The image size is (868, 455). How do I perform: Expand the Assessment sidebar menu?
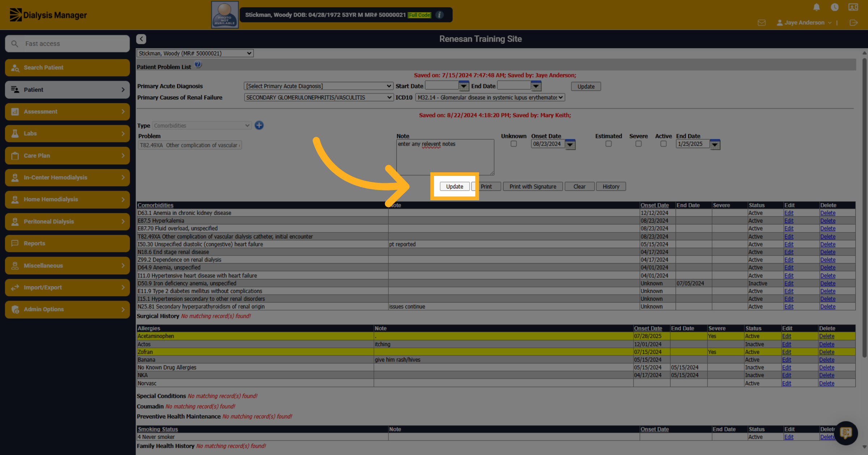(67, 111)
